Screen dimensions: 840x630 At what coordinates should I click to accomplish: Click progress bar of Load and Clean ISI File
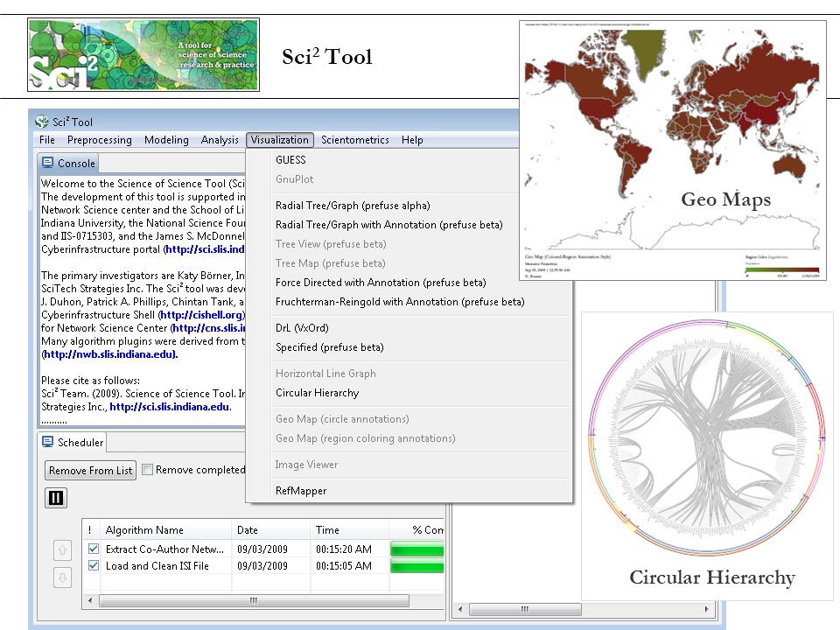coord(416,566)
